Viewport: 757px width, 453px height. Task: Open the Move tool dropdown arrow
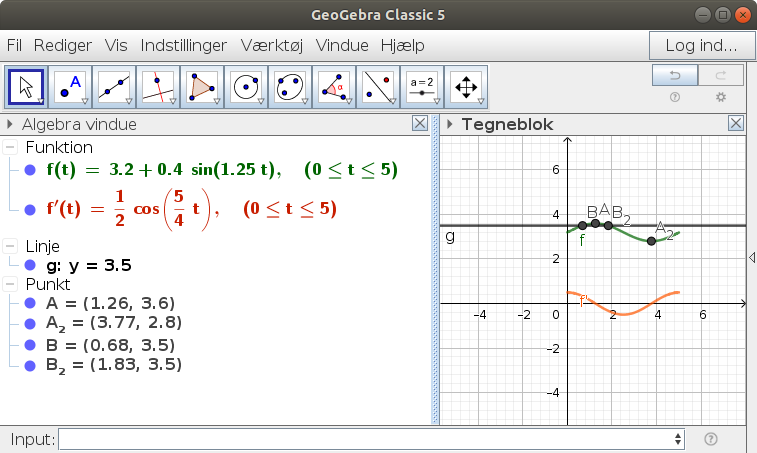pos(41,102)
